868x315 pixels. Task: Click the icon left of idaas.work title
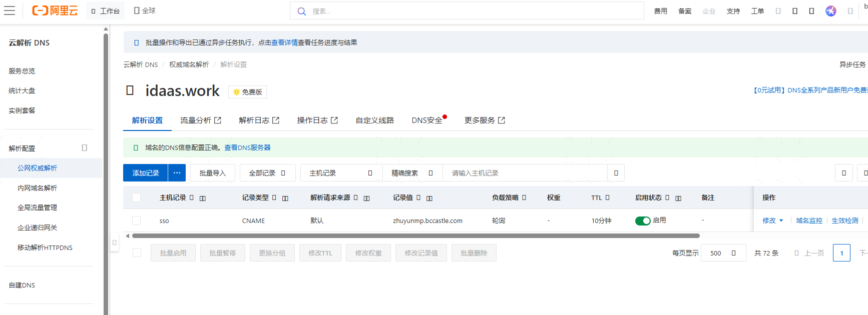[130, 90]
